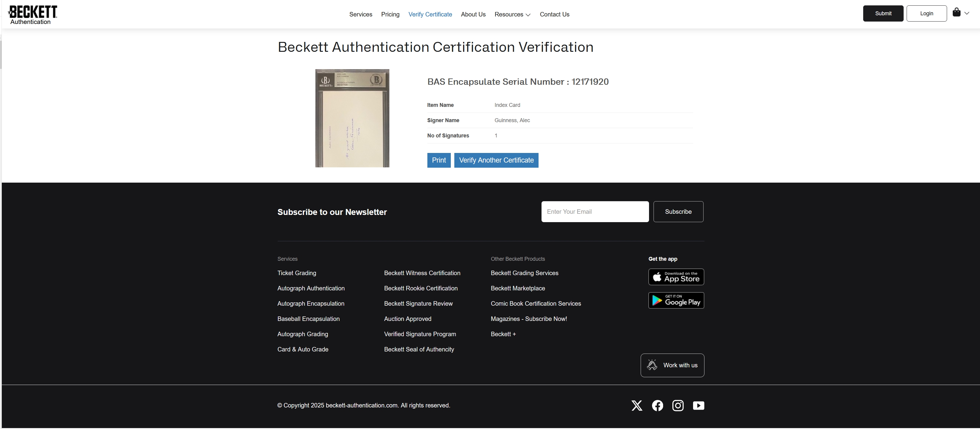Open the X (Twitter) social icon
The image size is (980, 429).
tap(637, 405)
